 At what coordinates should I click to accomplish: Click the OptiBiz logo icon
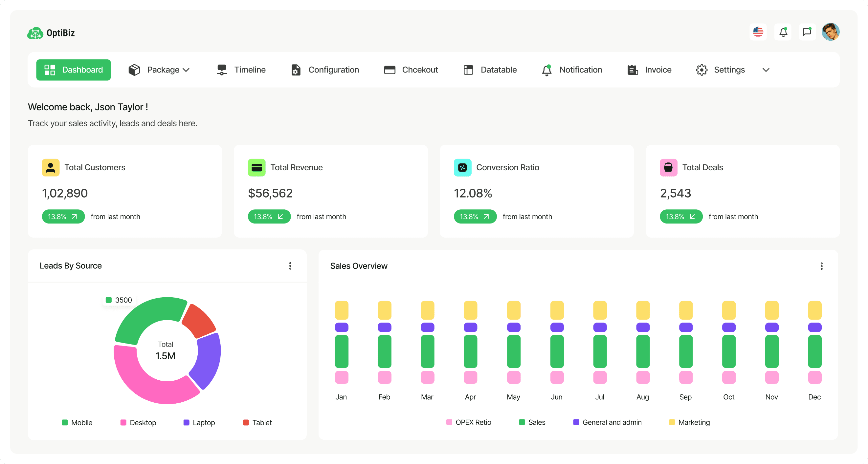coord(35,33)
